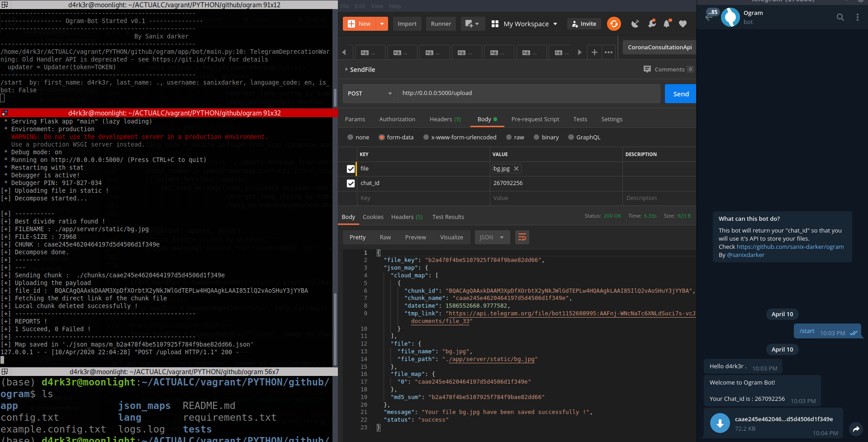868x442 pixels.
Task: Expand the SendFile request details
Action: coord(346,69)
